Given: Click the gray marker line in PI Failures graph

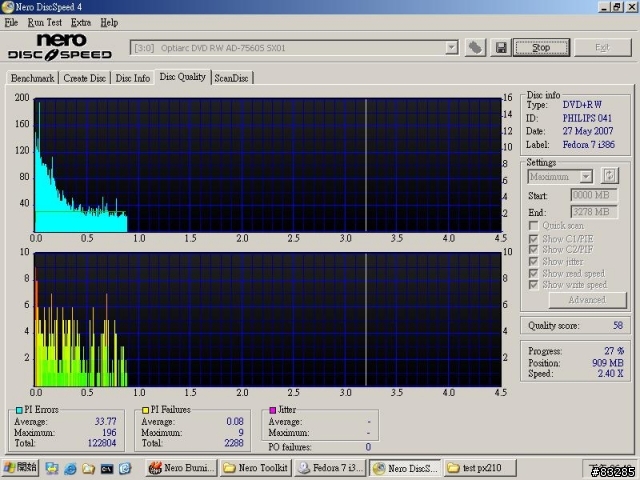Looking at the screenshot, I should [x=366, y=319].
